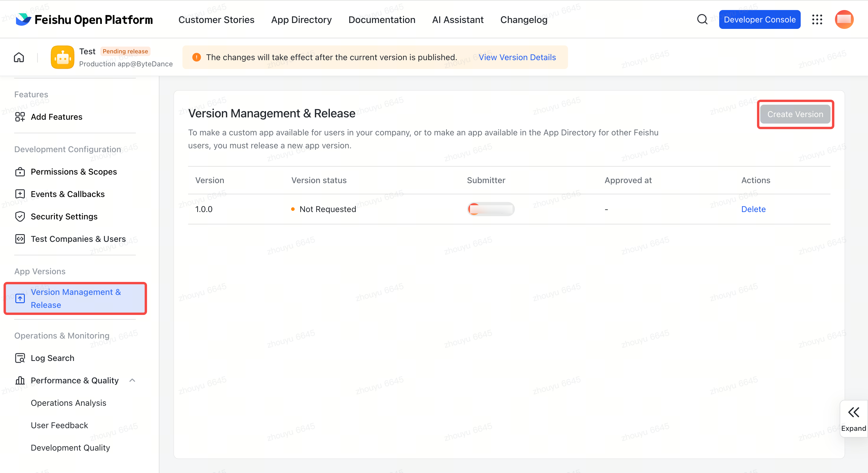Open the Documentation menu item
Screen dimensions: 868x473
tap(382, 20)
